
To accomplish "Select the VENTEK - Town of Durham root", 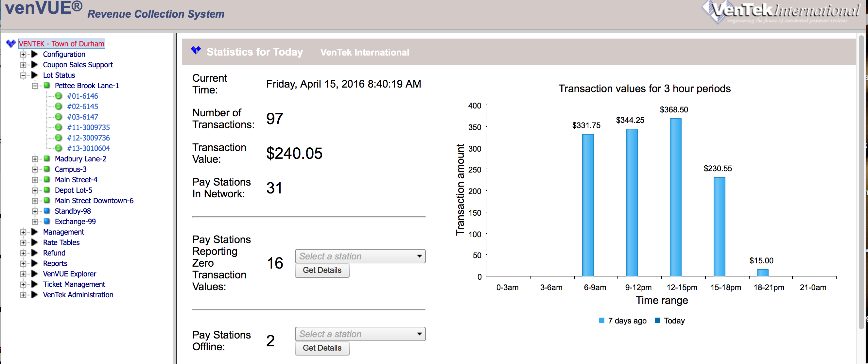I will (x=62, y=43).
